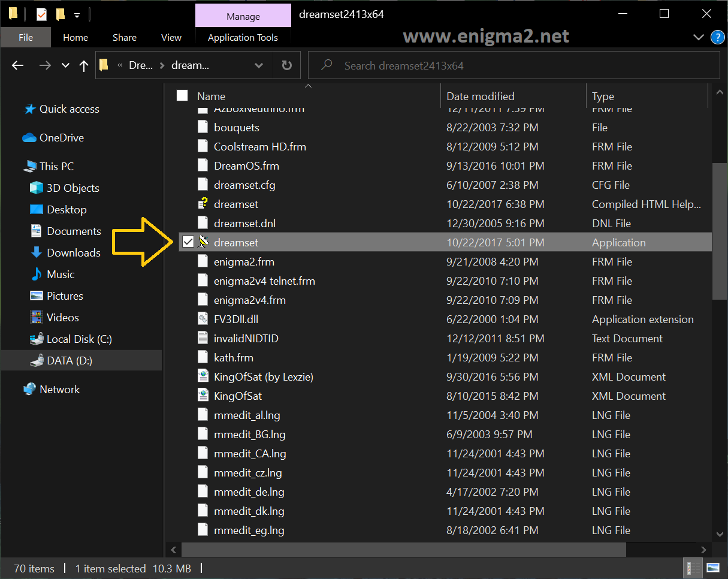The image size is (728, 579).
Task: Select the DreamOS.frm file
Action: click(x=246, y=165)
